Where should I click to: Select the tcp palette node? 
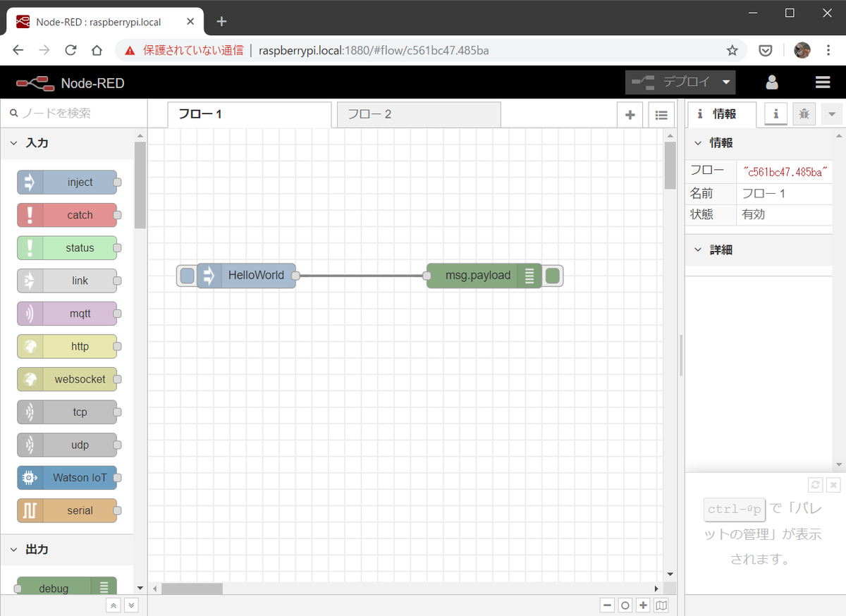(x=67, y=412)
